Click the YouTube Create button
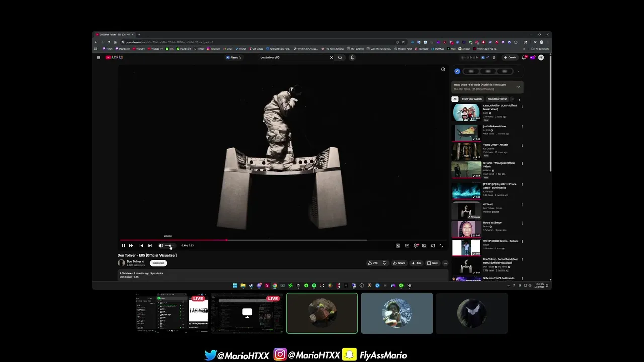This screenshot has height=362, width=644. point(510,58)
